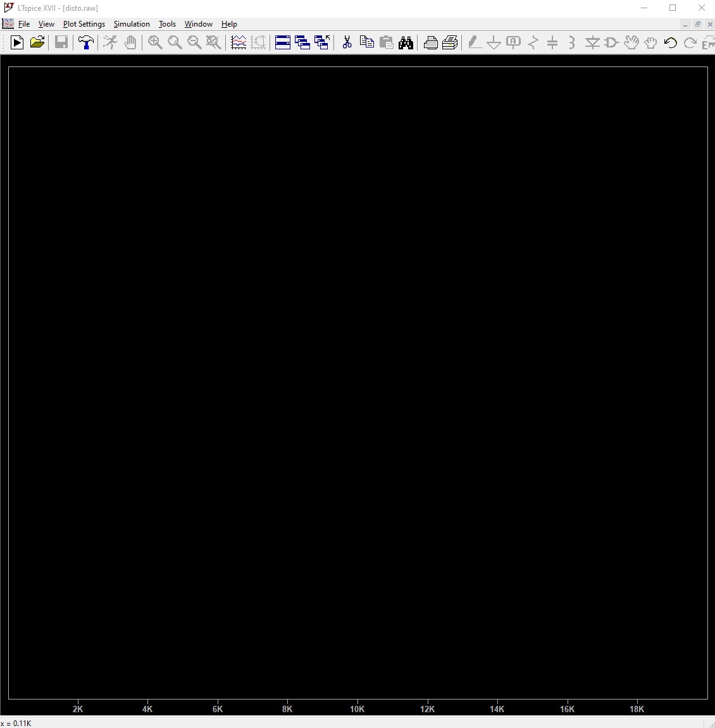This screenshot has width=715, height=728.
Task: Open a file with the folder icon
Action: [x=37, y=42]
